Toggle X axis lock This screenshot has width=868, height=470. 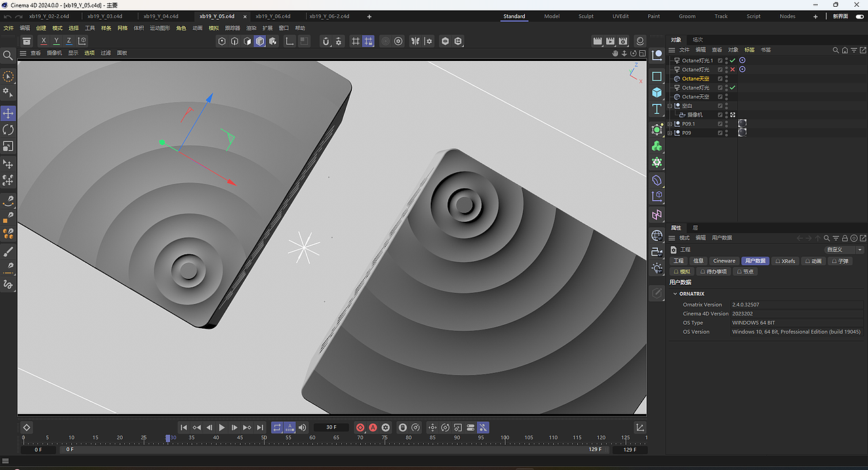[44, 41]
